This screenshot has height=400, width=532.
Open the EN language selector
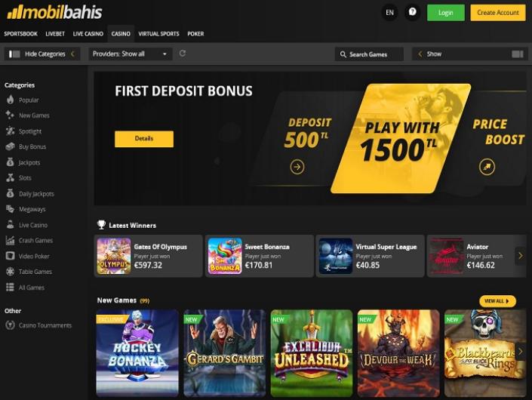(390, 13)
